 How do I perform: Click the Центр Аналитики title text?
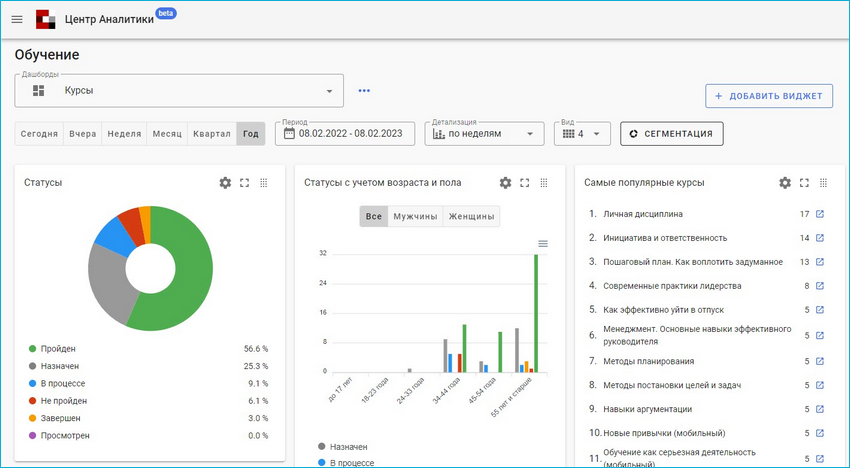click(x=109, y=20)
